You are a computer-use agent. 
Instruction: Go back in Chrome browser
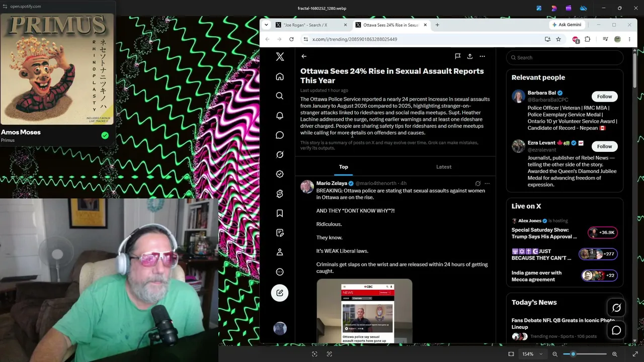coord(267,39)
